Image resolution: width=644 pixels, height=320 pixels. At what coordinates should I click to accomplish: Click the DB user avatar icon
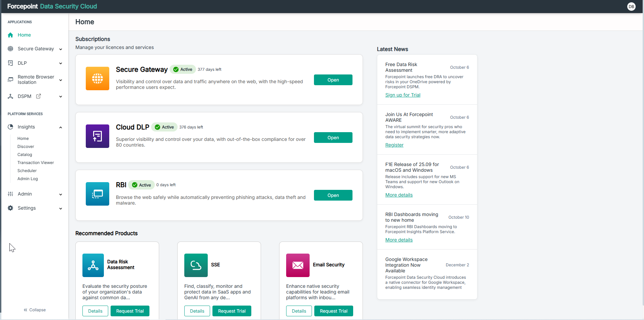pos(631,6)
